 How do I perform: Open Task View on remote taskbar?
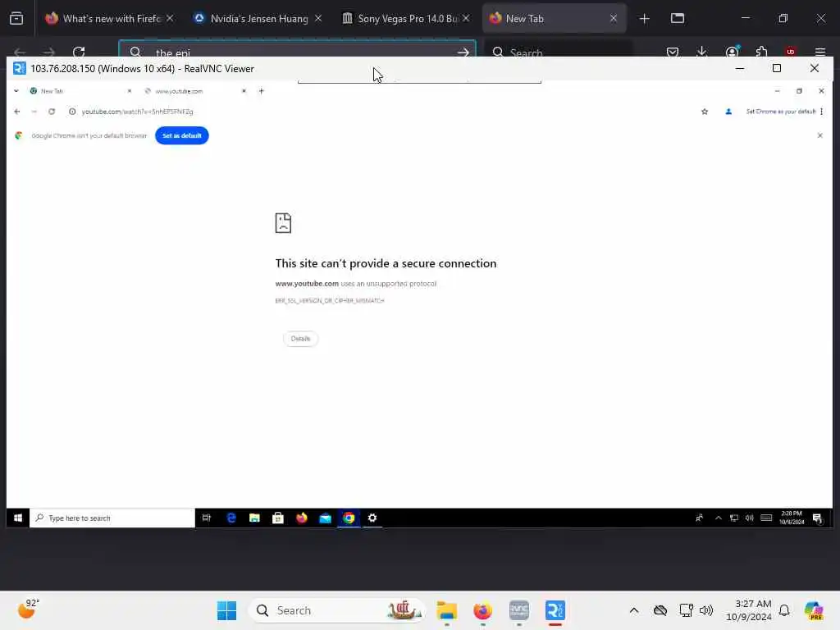206,518
